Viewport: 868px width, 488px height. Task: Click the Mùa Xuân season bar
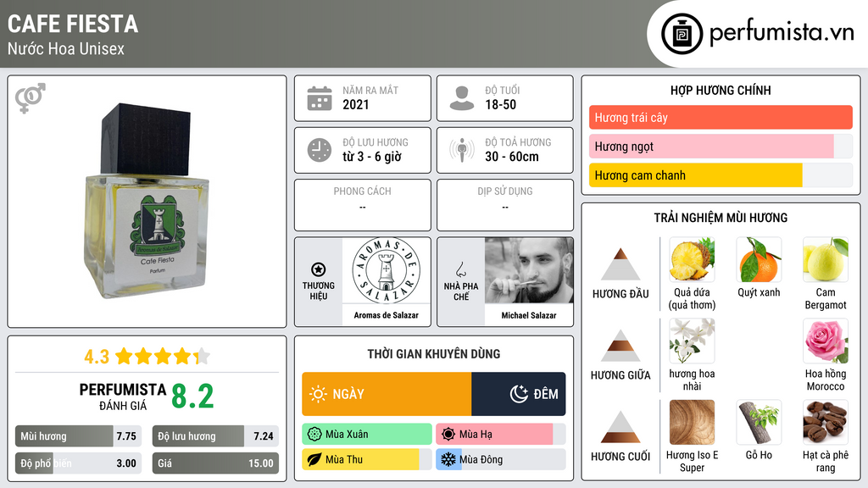(x=367, y=435)
